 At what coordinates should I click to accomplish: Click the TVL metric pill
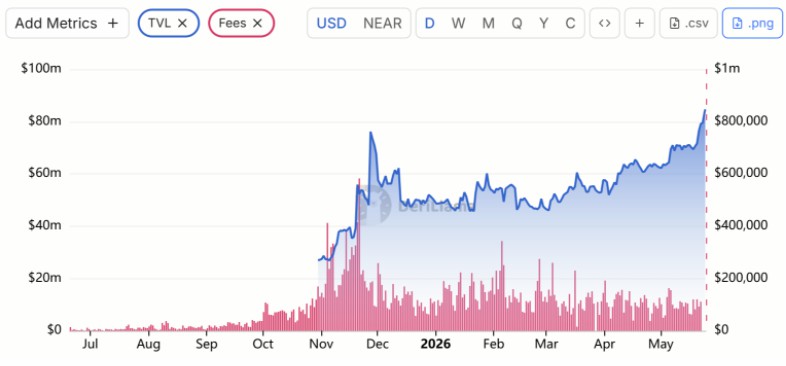(168, 23)
